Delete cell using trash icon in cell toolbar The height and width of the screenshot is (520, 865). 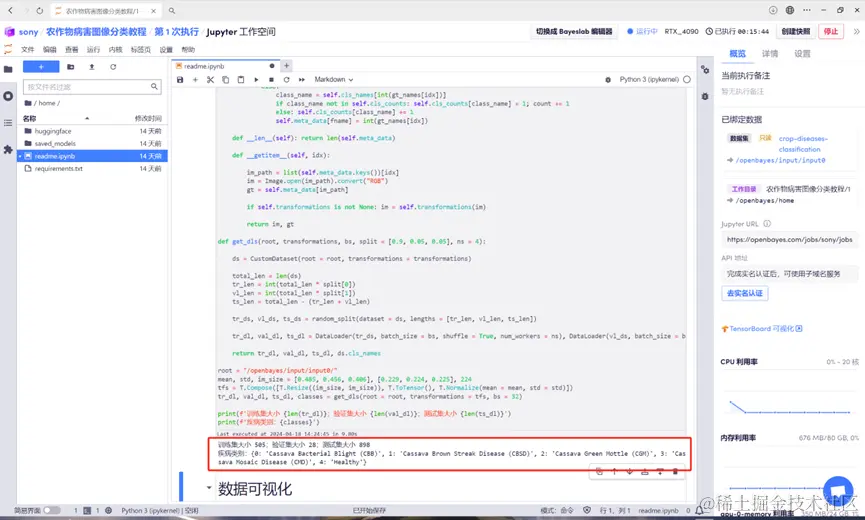click(675, 471)
